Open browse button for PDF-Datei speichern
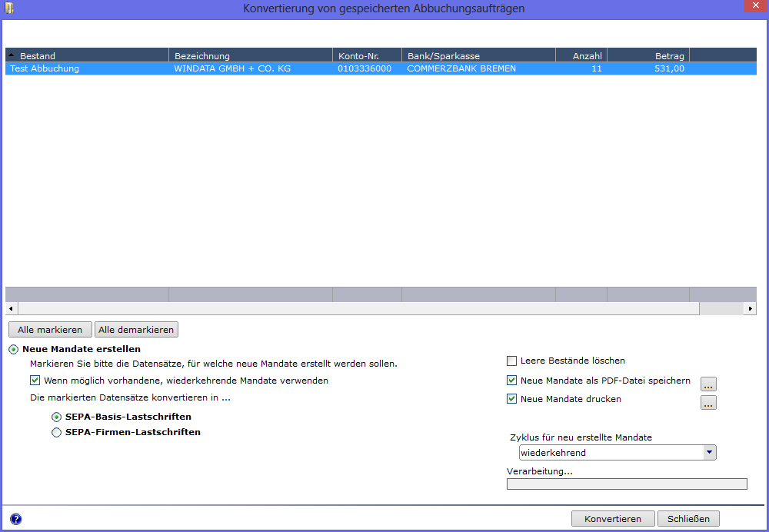 coord(708,384)
